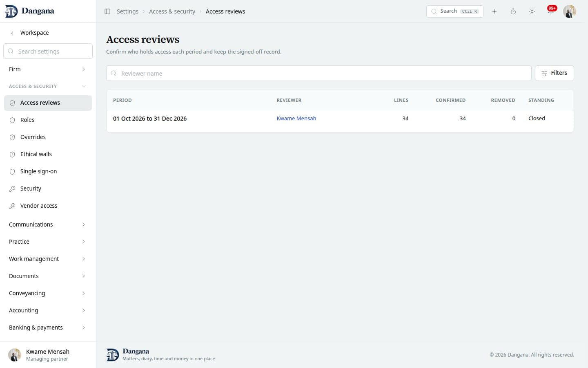Image resolution: width=588 pixels, height=368 pixels.
Task: Open Ethical walls settings
Action: pyautogui.click(x=48, y=154)
